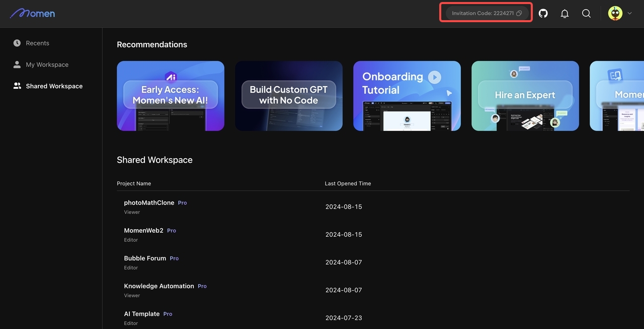Open the GitHub icon link
The image size is (644, 329).
click(543, 14)
